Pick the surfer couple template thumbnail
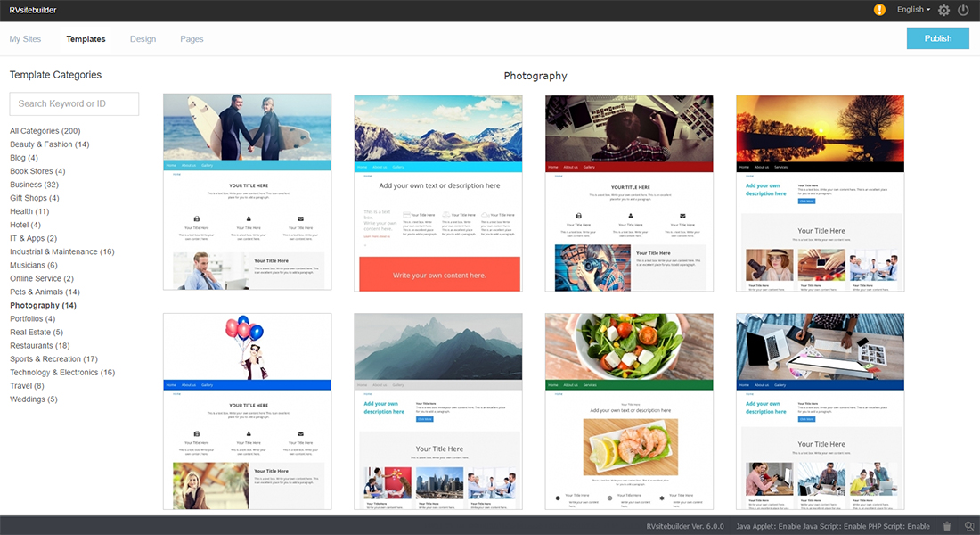980x535 pixels. [247, 192]
